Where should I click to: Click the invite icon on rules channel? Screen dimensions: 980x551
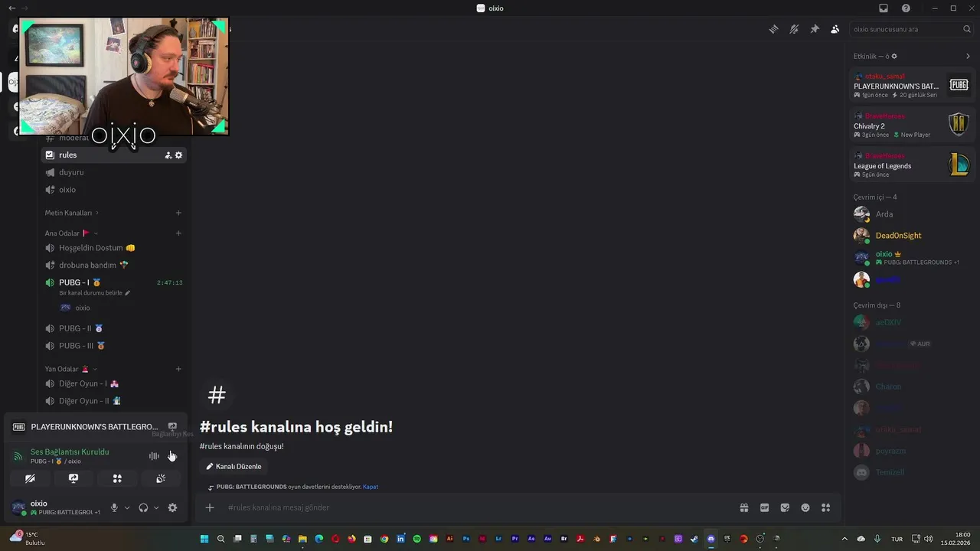click(x=168, y=155)
